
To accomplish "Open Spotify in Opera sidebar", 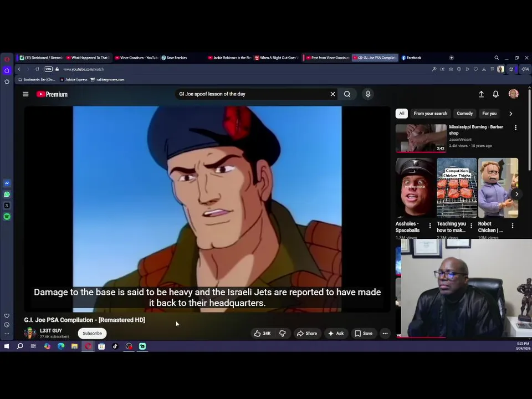I will 7,217.
